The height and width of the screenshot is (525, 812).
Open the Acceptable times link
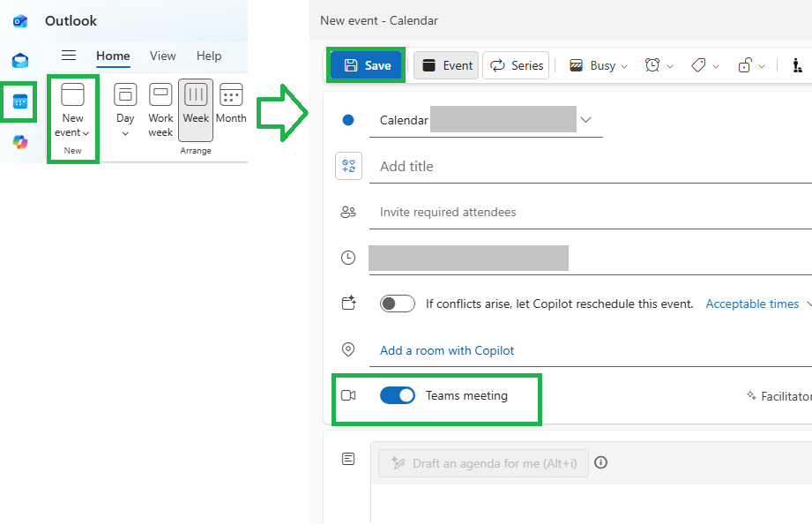(752, 304)
